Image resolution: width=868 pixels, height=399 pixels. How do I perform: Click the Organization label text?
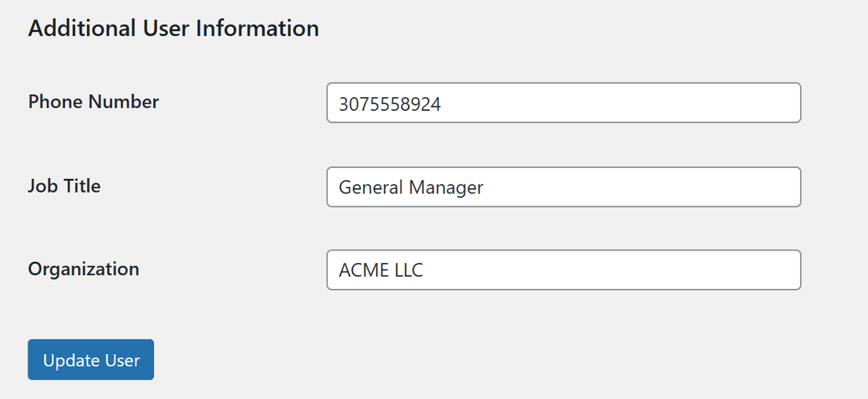coord(84,269)
